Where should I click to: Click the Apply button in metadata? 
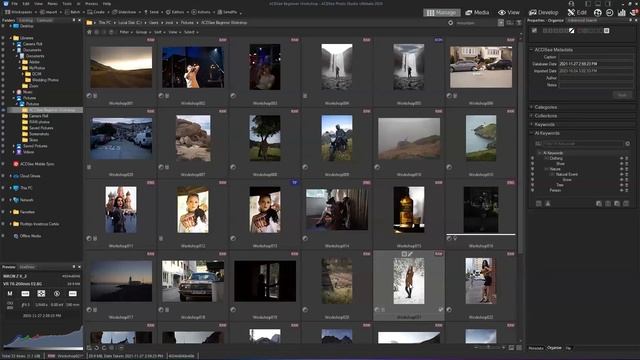[x=622, y=95]
